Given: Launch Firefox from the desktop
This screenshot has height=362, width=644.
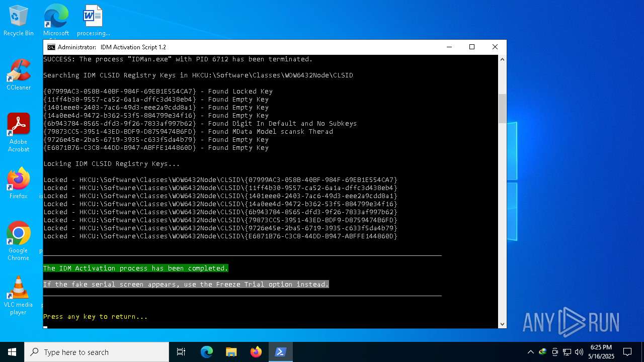Looking at the screenshot, I should point(19,184).
